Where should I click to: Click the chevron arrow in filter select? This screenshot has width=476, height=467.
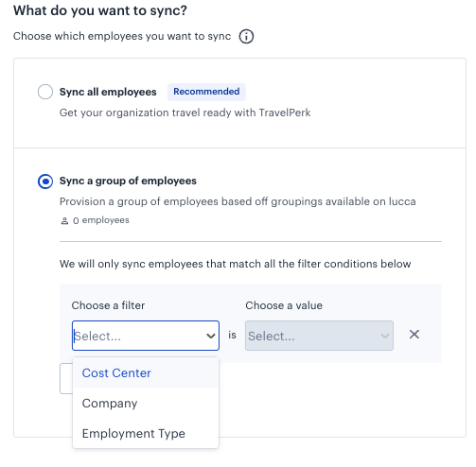coord(211,336)
